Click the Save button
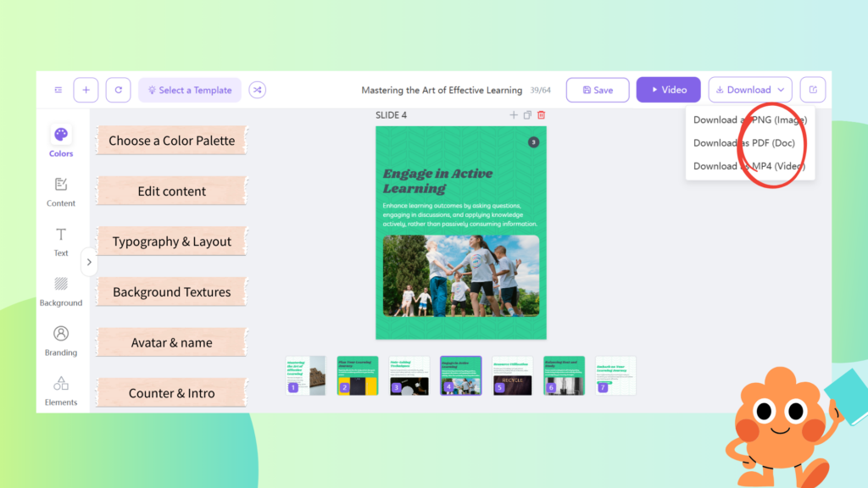The image size is (868, 488). (x=598, y=90)
